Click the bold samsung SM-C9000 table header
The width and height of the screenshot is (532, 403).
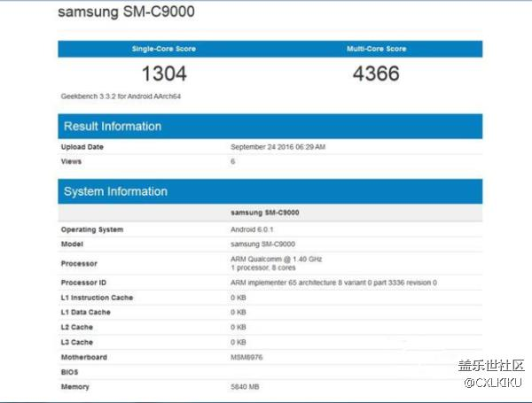(265, 213)
